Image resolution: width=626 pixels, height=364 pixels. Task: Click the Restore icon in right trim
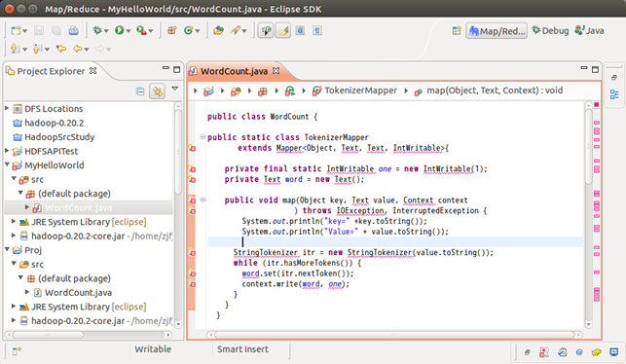click(614, 77)
